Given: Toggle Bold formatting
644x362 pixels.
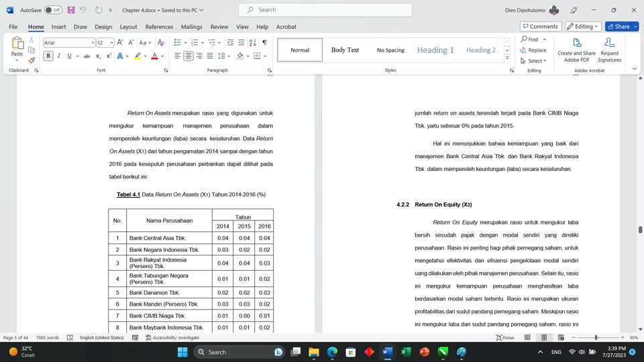Looking at the screenshot, I should (x=48, y=56).
